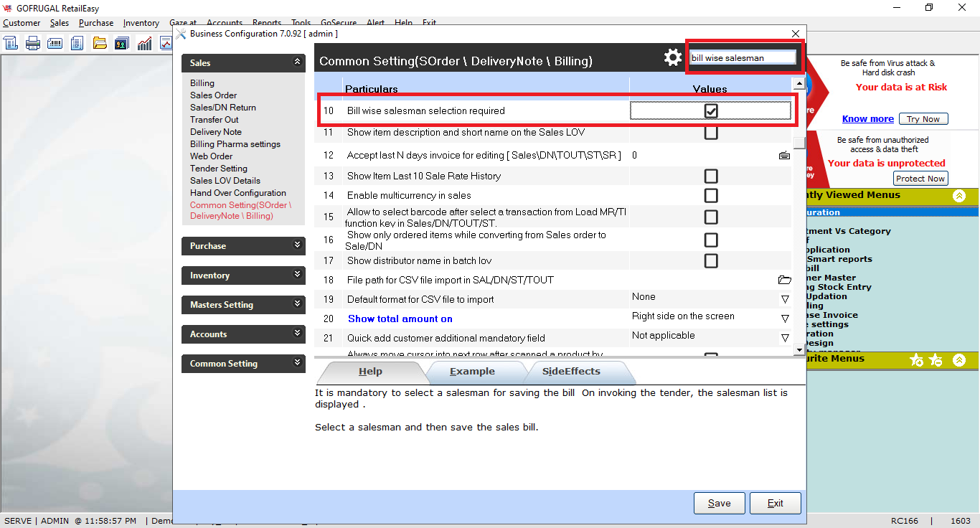Click the Protect Now button

(x=920, y=179)
